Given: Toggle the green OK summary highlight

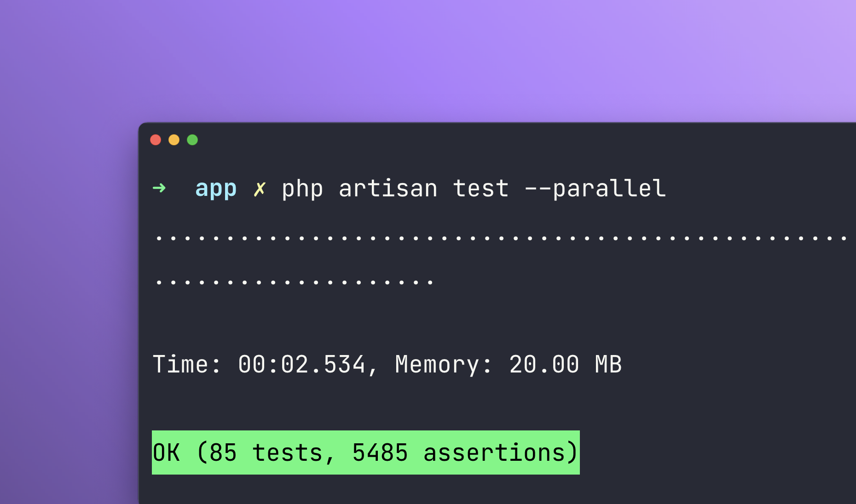Looking at the screenshot, I should click(x=366, y=452).
